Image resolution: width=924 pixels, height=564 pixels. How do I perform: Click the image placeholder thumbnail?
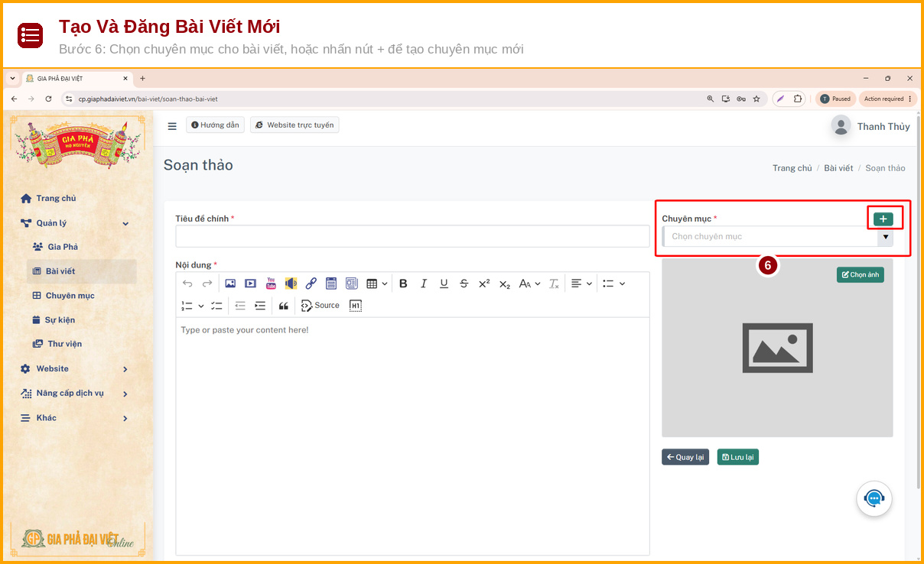777,348
